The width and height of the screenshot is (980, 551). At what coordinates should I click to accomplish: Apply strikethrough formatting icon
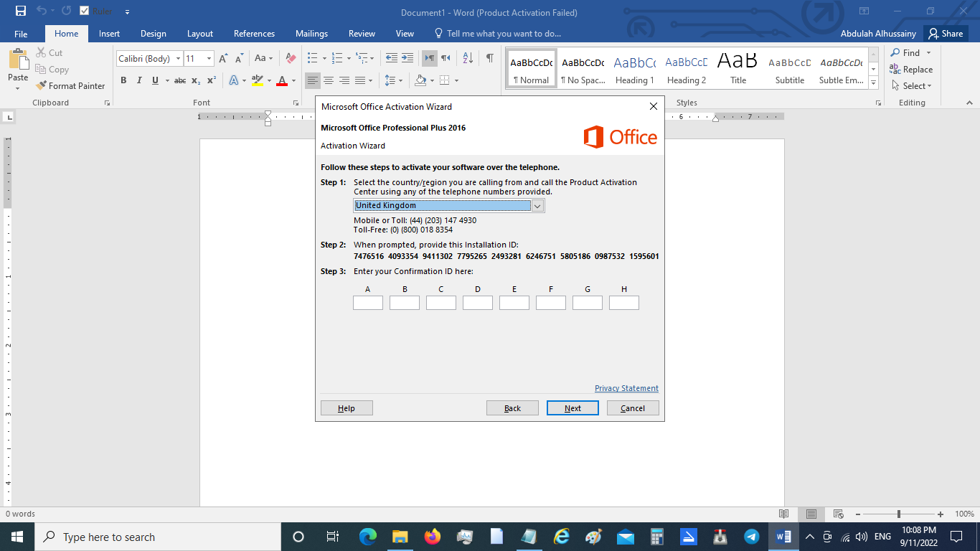(180, 80)
